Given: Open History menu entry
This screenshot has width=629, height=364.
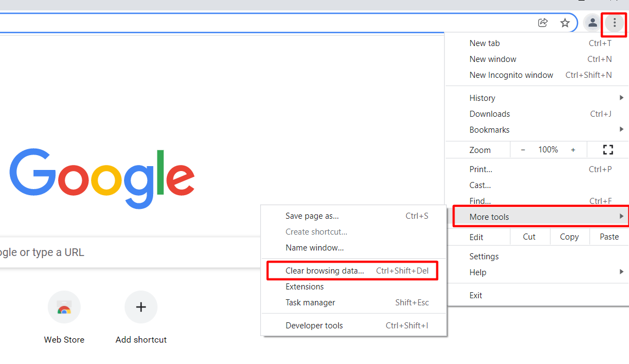Looking at the screenshot, I should click(537, 98).
